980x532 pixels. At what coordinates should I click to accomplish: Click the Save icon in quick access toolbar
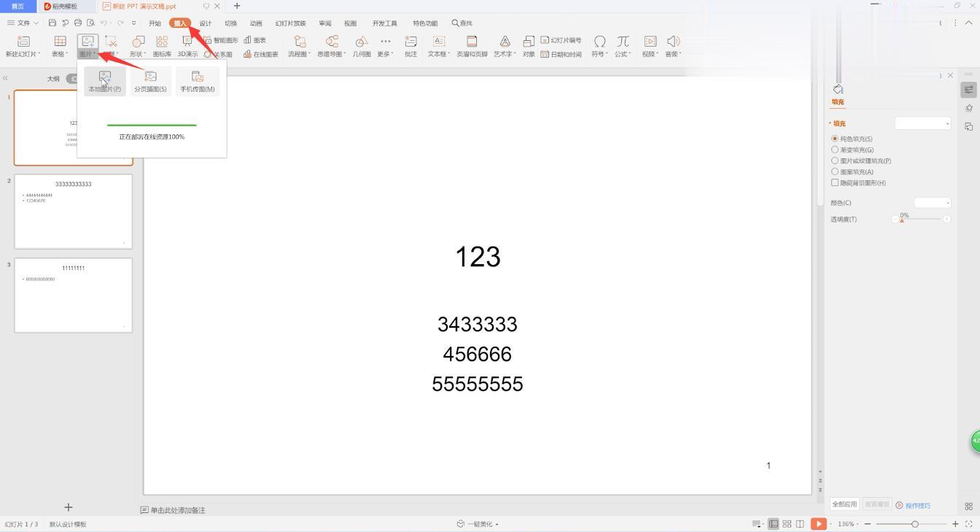52,23
